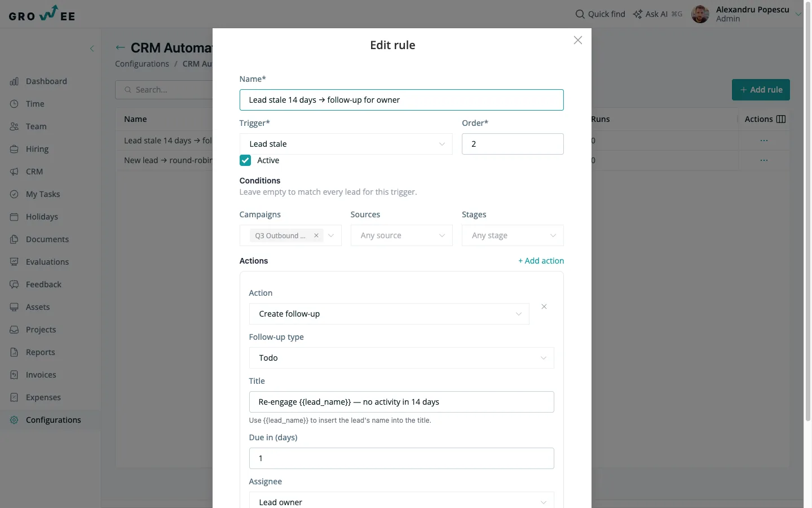Viewport: 812px width, 508px height.
Task: Click the Order number field
Action: [x=513, y=144]
